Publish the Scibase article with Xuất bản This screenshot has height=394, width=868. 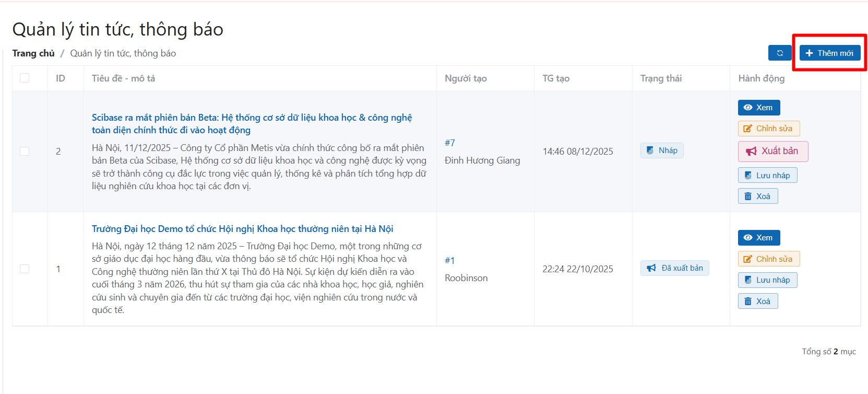(x=772, y=151)
